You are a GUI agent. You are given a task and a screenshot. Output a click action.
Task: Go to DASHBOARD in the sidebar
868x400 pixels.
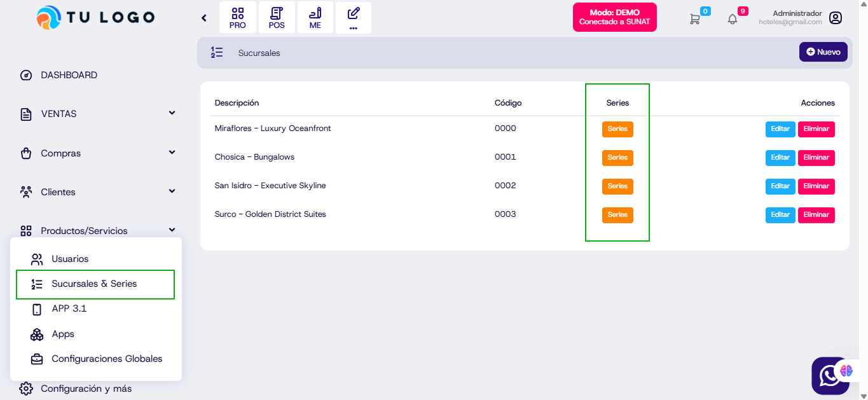(69, 75)
